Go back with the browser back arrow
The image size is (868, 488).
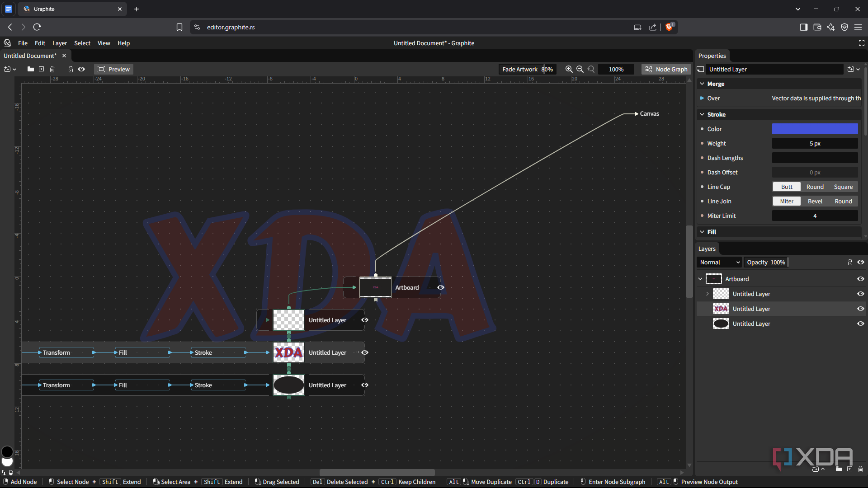click(10, 27)
